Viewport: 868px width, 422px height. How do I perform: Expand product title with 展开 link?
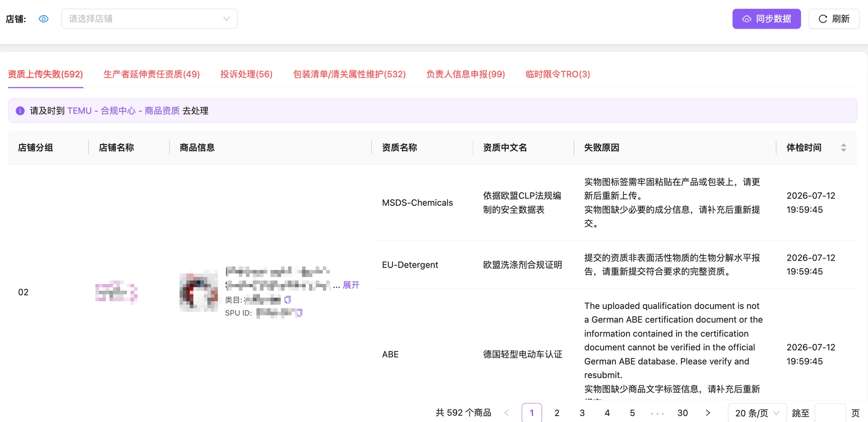[351, 285]
